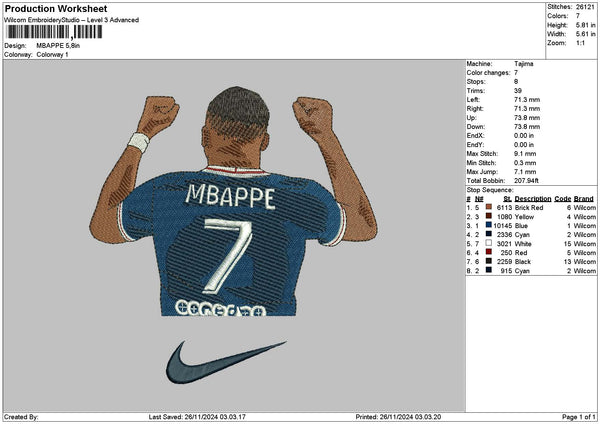Click stitch count '3021' in the White row
Viewport: 600px width, 424px height.
(504, 244)
